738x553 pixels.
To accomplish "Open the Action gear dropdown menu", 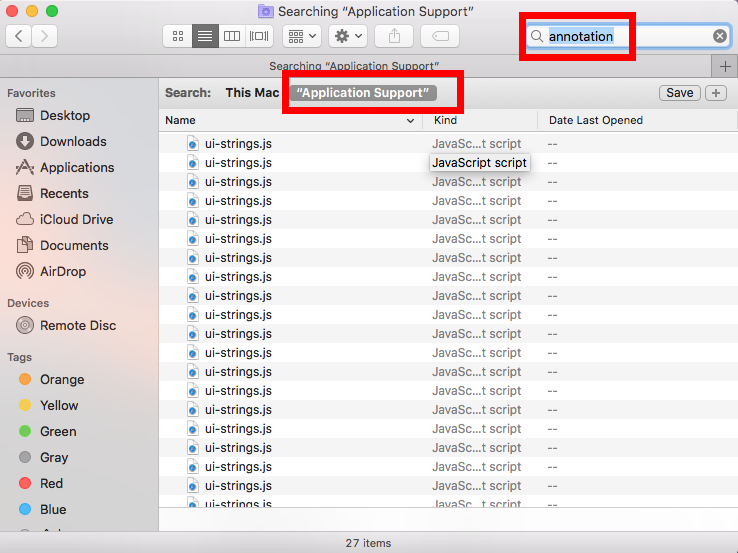I will click(x=348, y=36).
